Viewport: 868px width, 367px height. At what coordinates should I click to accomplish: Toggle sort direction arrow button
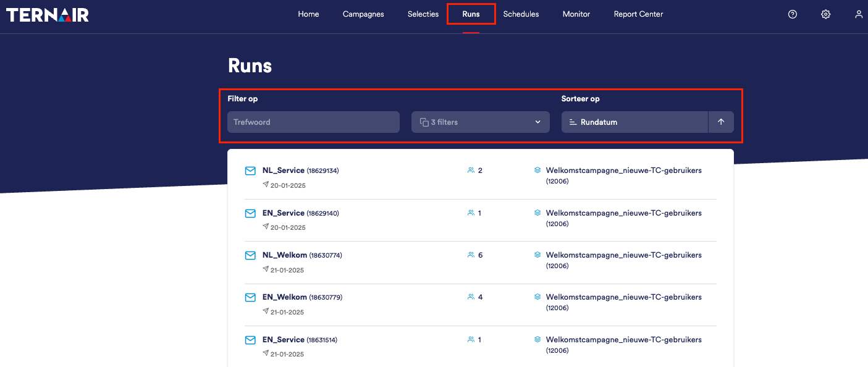click(x=721, y=122)
